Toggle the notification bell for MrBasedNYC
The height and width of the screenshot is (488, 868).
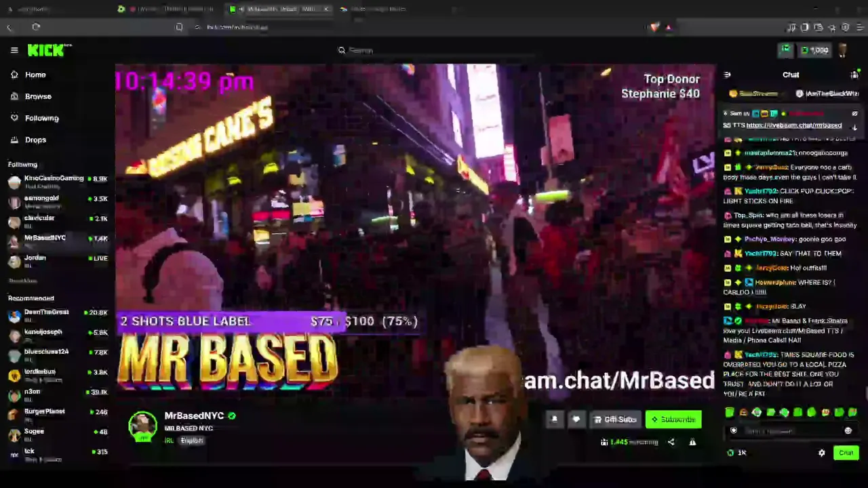click(x=554, y=420)
